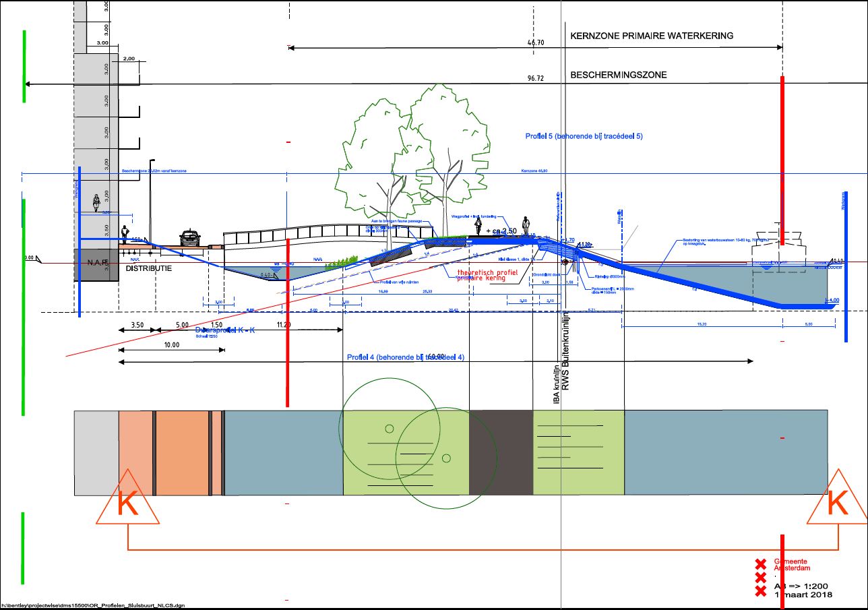Click the right K section marker triangle
Screen dimensions: 868x610
pyautogui.click(x=839, y=497)
